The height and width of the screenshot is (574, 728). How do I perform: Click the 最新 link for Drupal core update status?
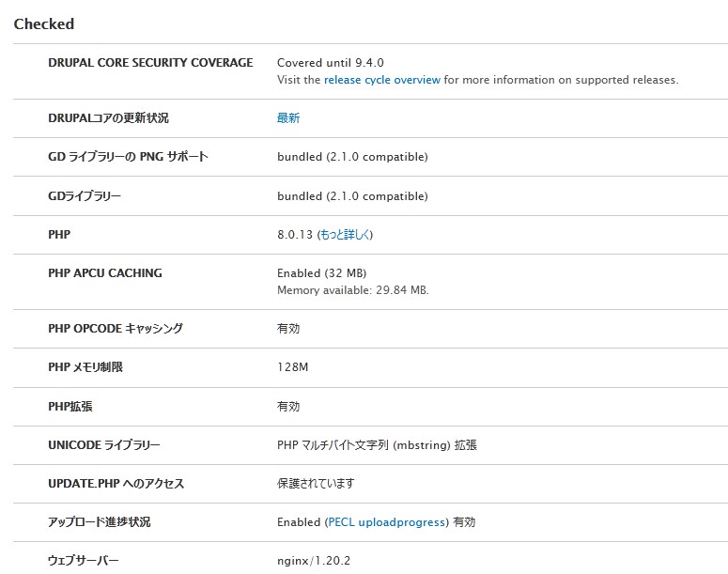coord(288,118)
